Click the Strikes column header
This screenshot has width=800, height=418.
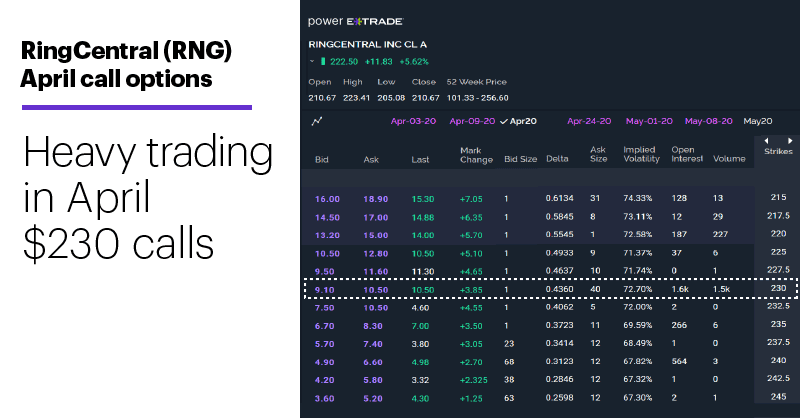point(778,151)
